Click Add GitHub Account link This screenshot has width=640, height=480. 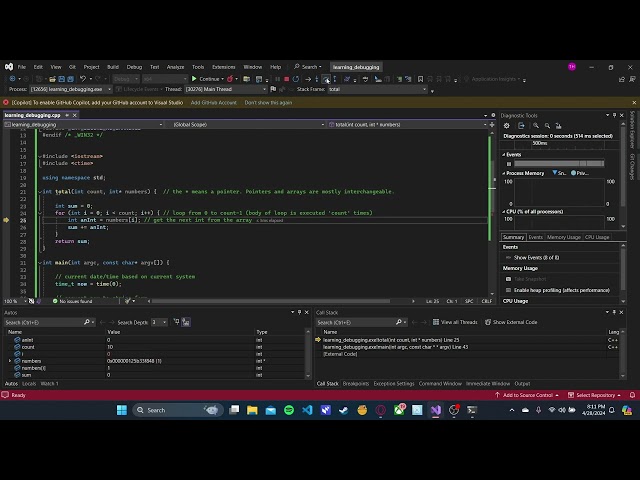click(213, 102)
